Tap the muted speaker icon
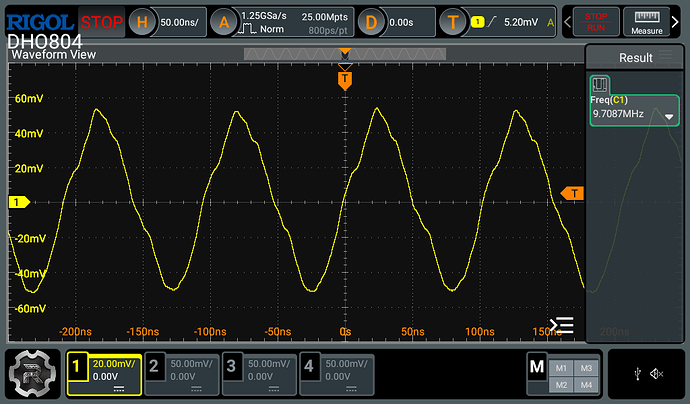This screenshot has width=690, height=404. point(656,374)
